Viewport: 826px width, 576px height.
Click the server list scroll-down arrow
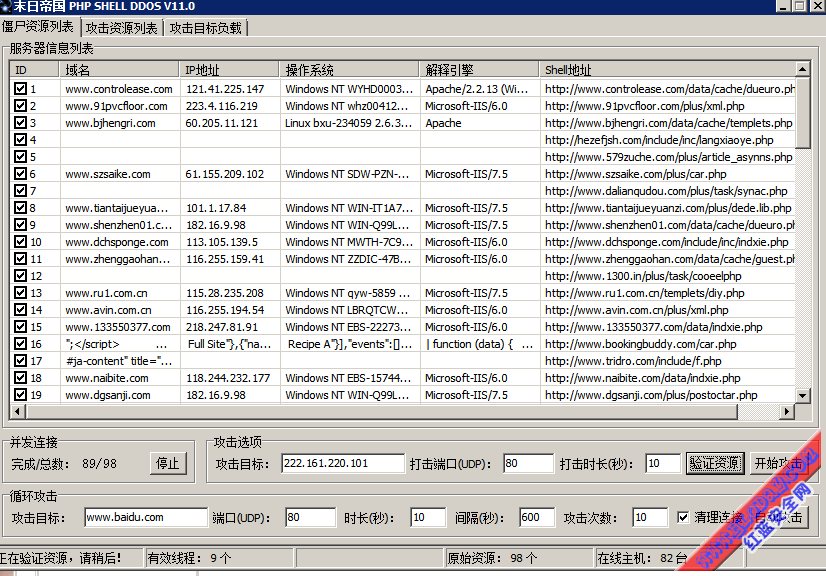[x=802, y=395]
